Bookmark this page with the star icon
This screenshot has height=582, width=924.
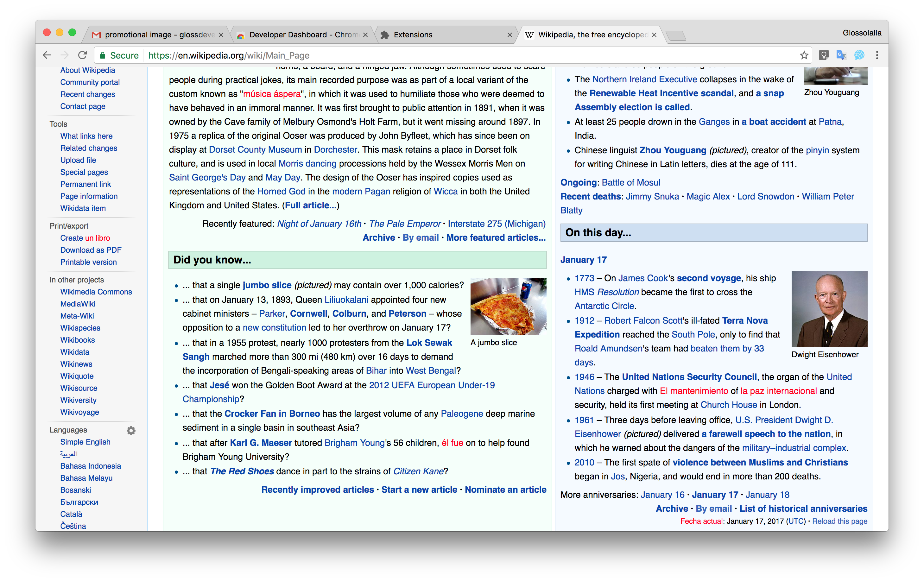(x=804, y=55)
